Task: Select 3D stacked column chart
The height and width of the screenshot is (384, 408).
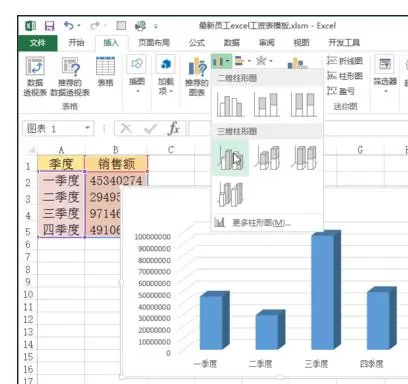Action: [x=267, y=158]
